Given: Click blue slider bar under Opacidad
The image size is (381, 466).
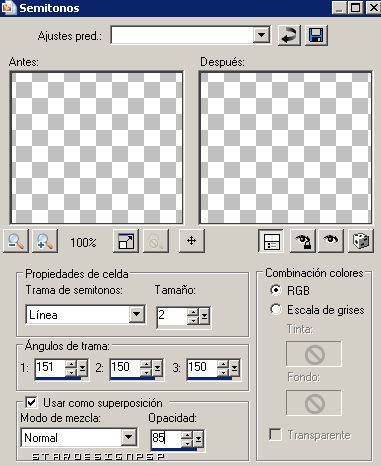Looking at the screenshot, I should 174,449.
